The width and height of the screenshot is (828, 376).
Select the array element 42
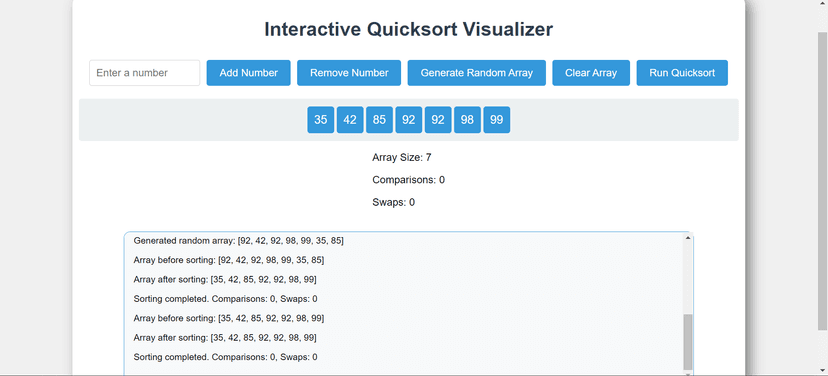point(350,120)
